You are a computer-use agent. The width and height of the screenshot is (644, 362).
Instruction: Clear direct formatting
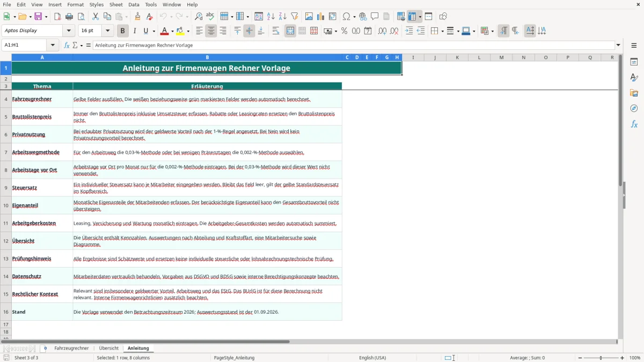pyautogui.click(x=150, y=17)
